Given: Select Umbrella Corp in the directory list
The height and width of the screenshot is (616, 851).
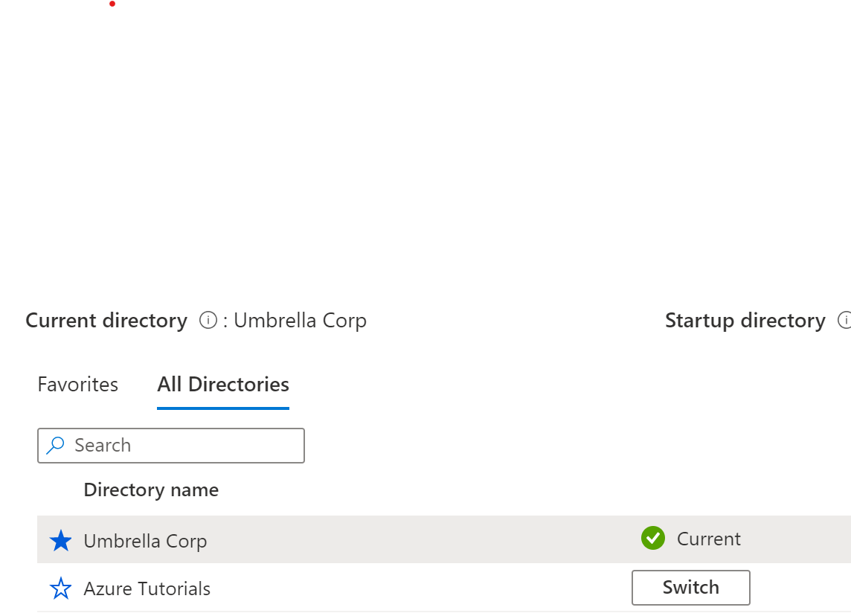Looking at the screenshot, I should tap(145, 541).
